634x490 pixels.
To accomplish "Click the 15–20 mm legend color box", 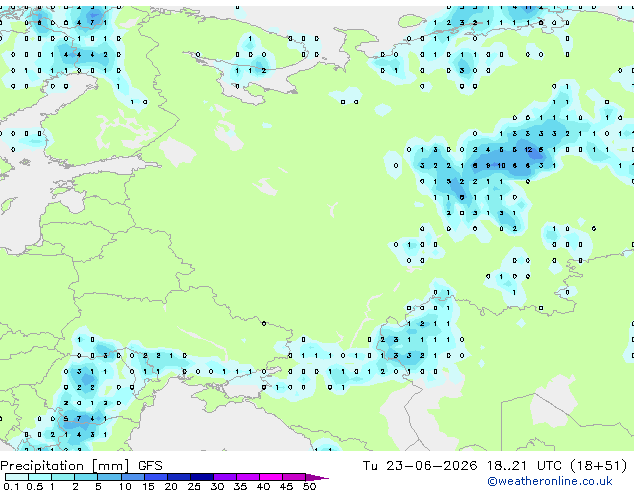I will [x=156, y=477].
